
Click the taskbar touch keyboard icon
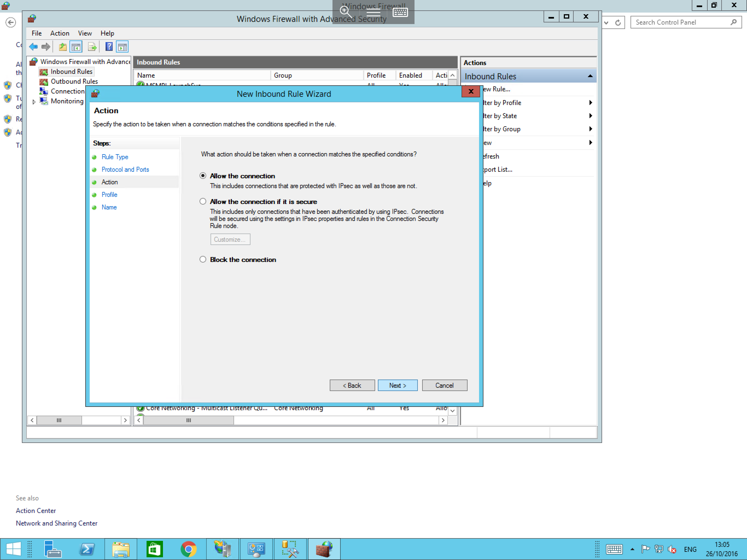(x=614, y=550)
